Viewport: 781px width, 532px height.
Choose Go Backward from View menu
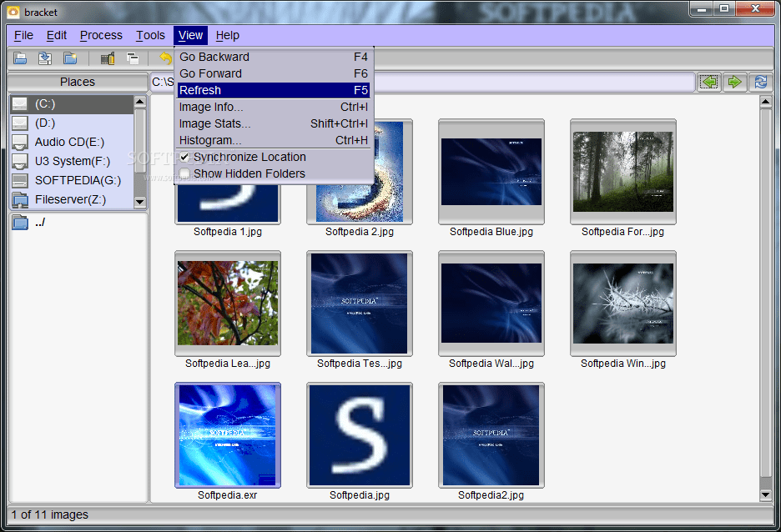(x=274, y=57)
